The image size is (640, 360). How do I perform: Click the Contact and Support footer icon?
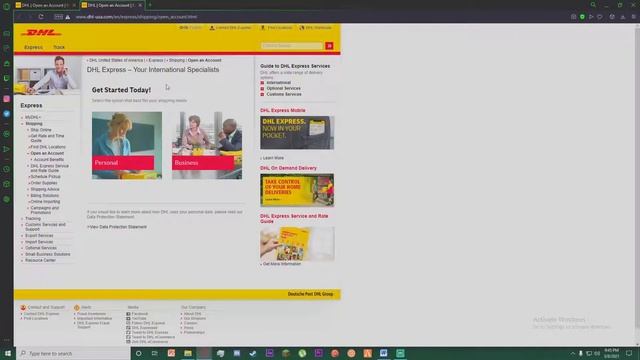23,307
